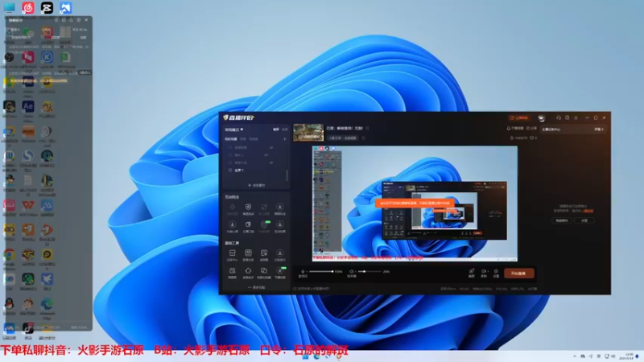The height and width of the screenshot is (362, 644).
Task: Open the user avatar in title bar
Action: pos(541,117)
